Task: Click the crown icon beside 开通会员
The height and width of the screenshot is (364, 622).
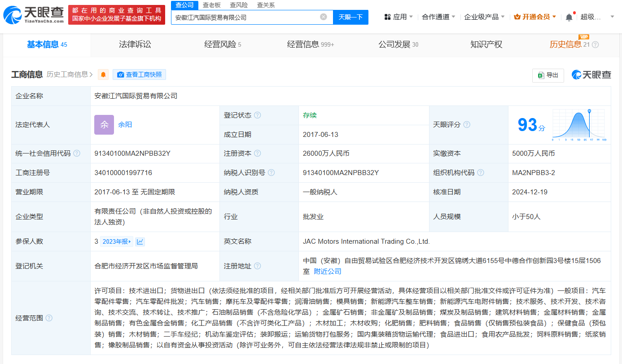Action: pyautogui.click(x=516, y=16)
